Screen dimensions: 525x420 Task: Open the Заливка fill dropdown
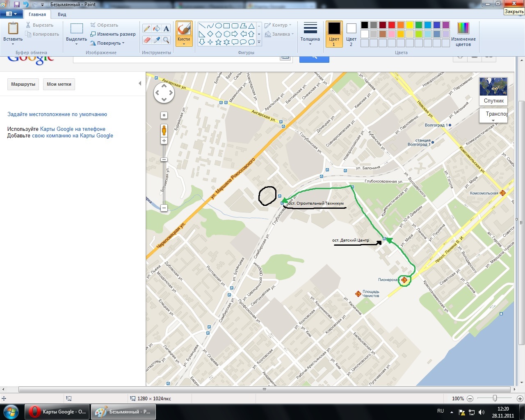279,34
